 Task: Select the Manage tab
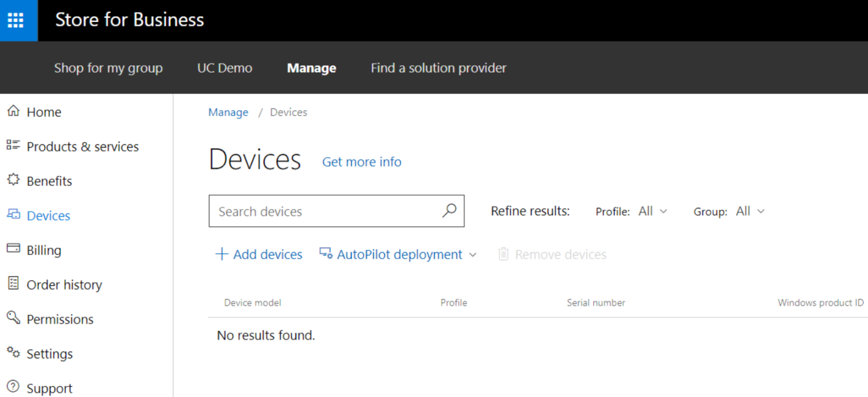311,68
